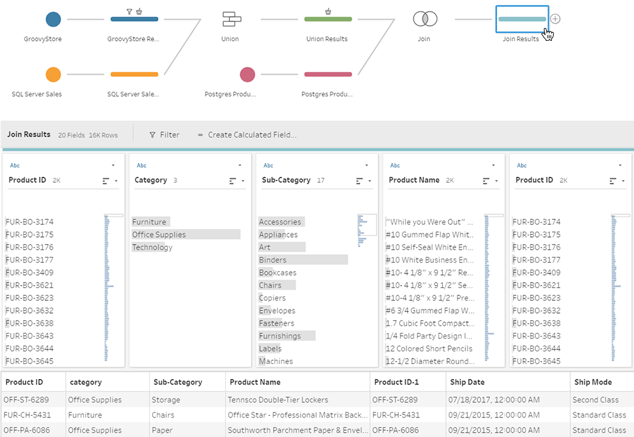Select Furniture value in Category card

(x=149, y=222)
